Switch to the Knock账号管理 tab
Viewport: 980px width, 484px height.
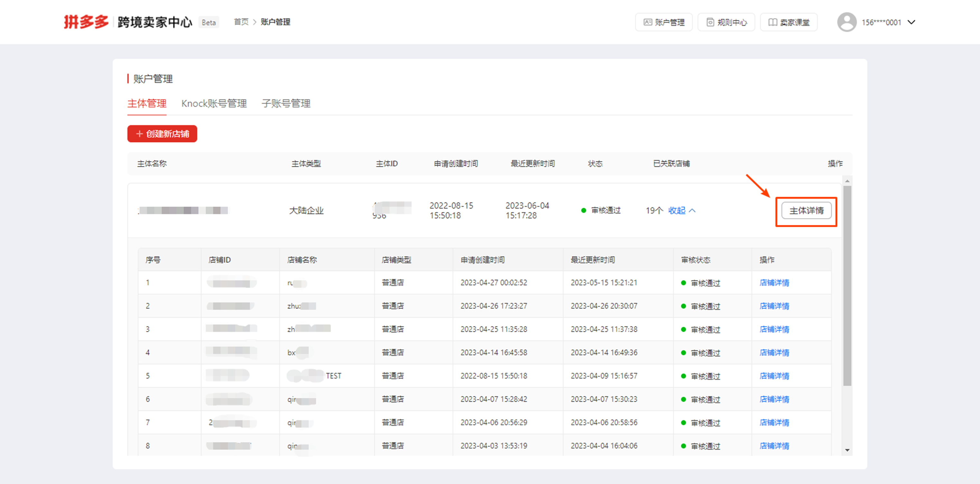click(x=214, y=103)
